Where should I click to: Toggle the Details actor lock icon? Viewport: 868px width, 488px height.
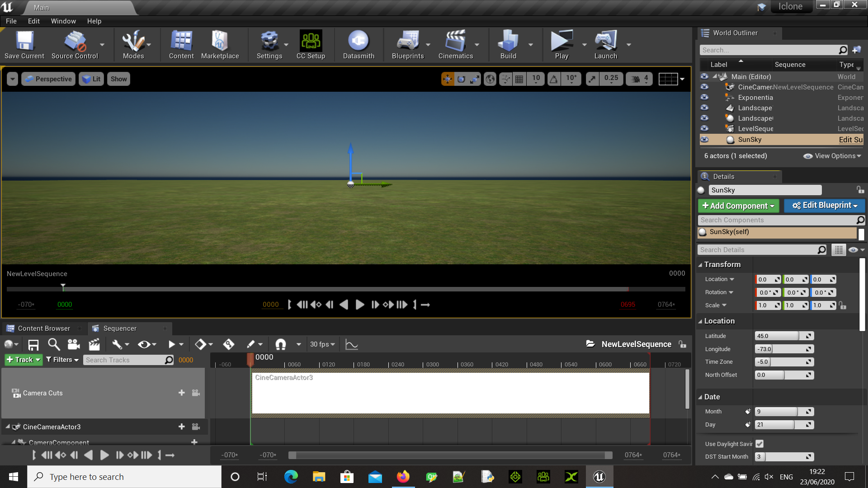(860, 190)
